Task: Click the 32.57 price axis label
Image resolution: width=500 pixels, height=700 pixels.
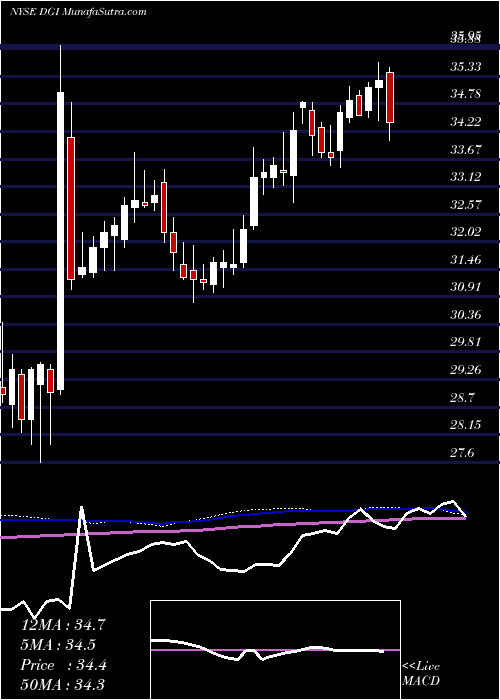Action: point(465,205)
